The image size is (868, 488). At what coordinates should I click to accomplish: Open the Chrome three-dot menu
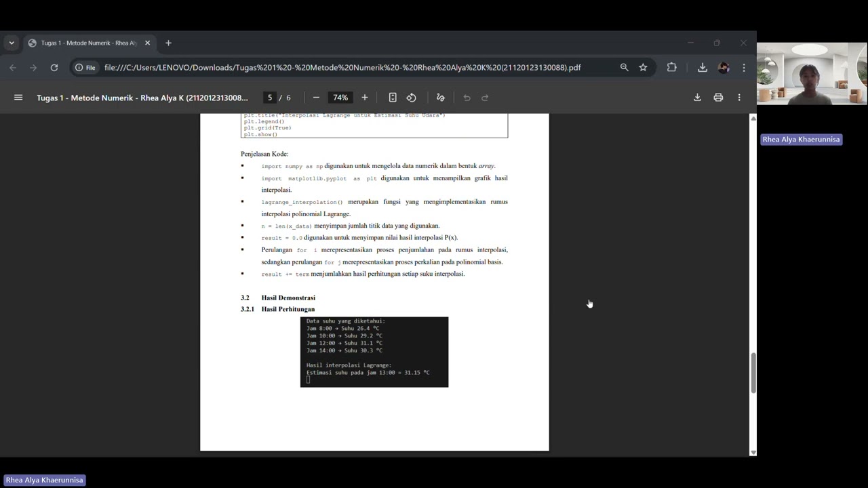click(744, 67)
